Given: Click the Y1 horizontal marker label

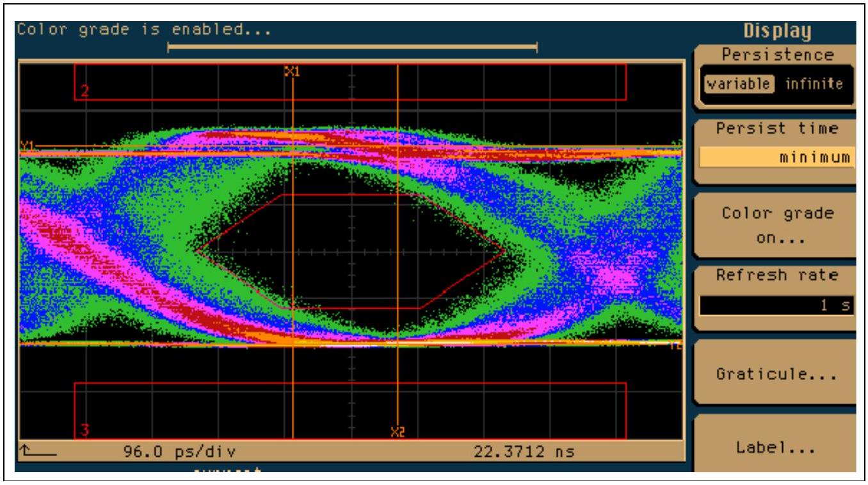Looking at the screenshot, I should [27, 145].
